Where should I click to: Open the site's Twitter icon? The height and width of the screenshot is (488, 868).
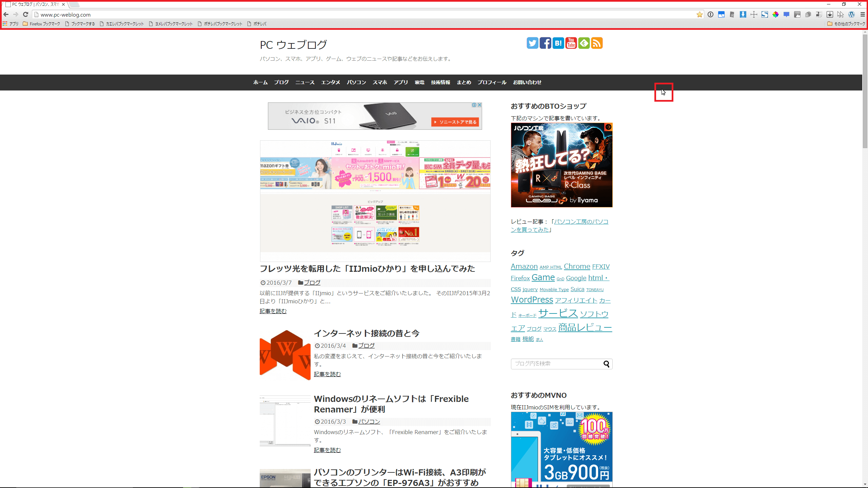click(x=532, y=43)
